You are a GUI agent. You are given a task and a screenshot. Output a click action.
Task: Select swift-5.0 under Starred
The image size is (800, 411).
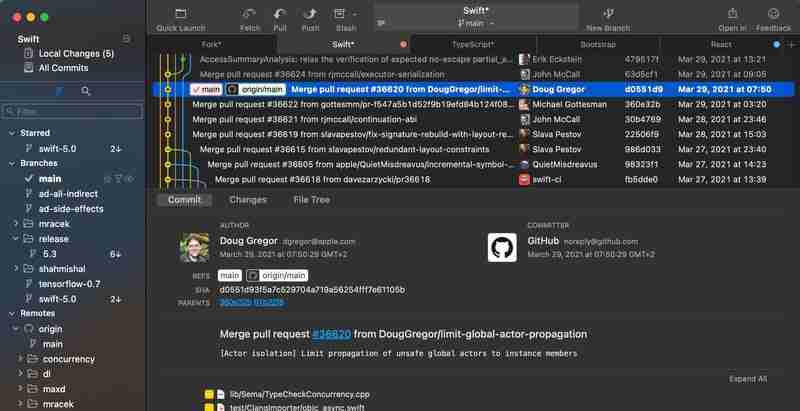[58, 149]
